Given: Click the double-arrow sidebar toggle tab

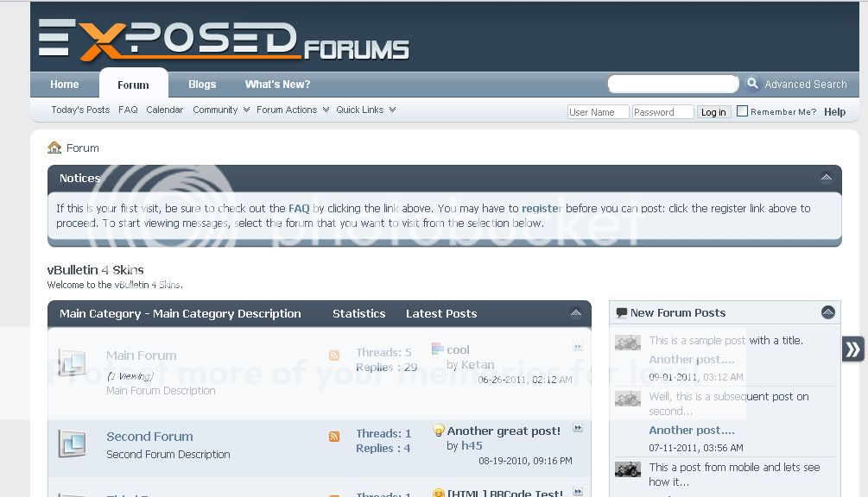Looking at the screenshot, I should click(852, 349).
